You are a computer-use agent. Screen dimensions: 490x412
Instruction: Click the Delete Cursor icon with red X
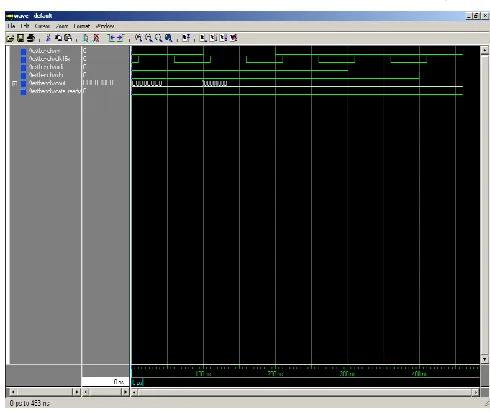(x=96, y=38)
